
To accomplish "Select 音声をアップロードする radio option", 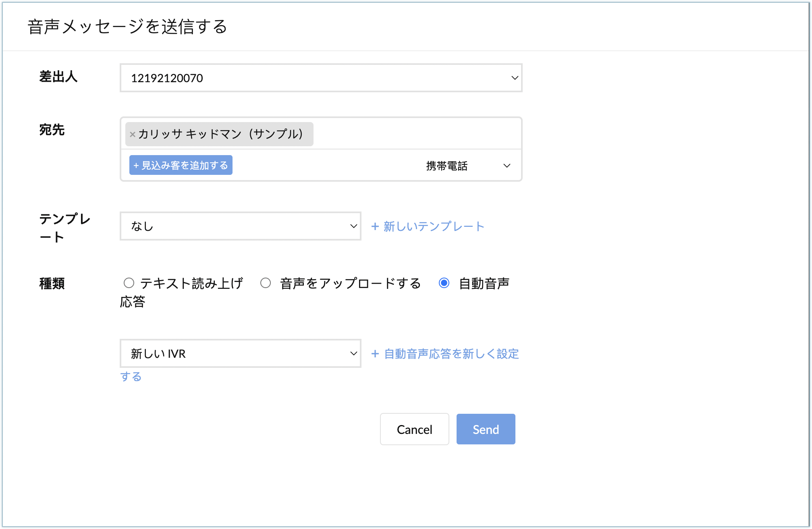I will point(266,283).
